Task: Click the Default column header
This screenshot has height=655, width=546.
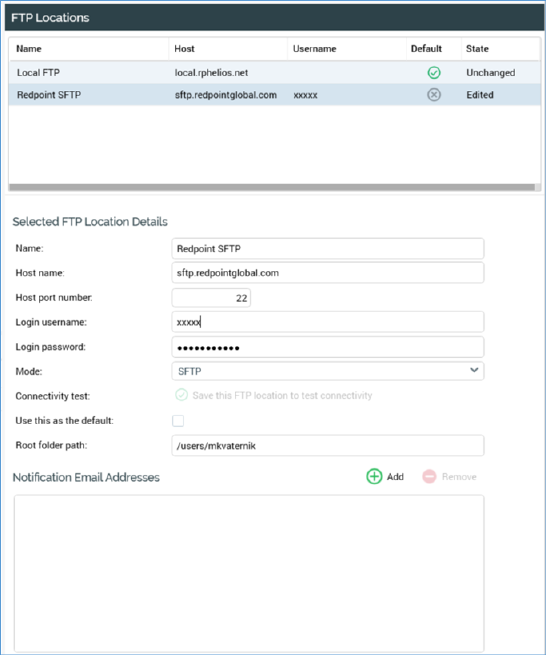Action: point(426,49)
